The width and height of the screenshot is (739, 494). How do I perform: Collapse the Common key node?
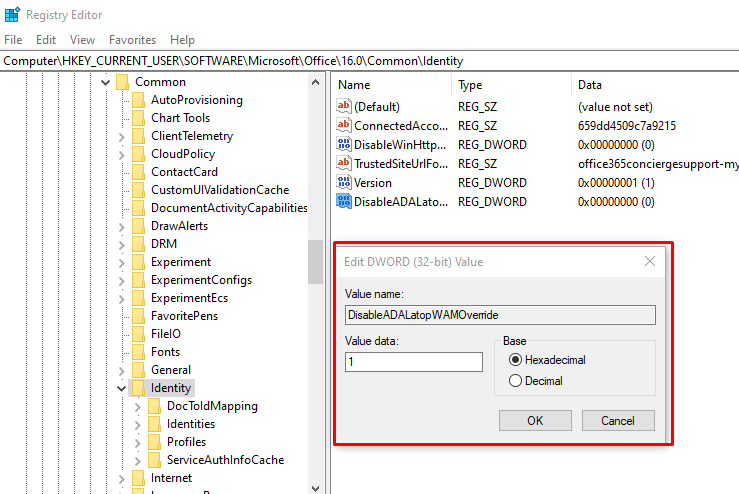[106, 82]
